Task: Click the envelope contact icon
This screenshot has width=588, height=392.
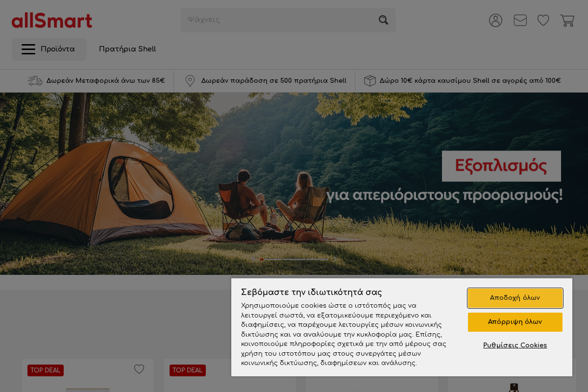Action: (520, 20)
